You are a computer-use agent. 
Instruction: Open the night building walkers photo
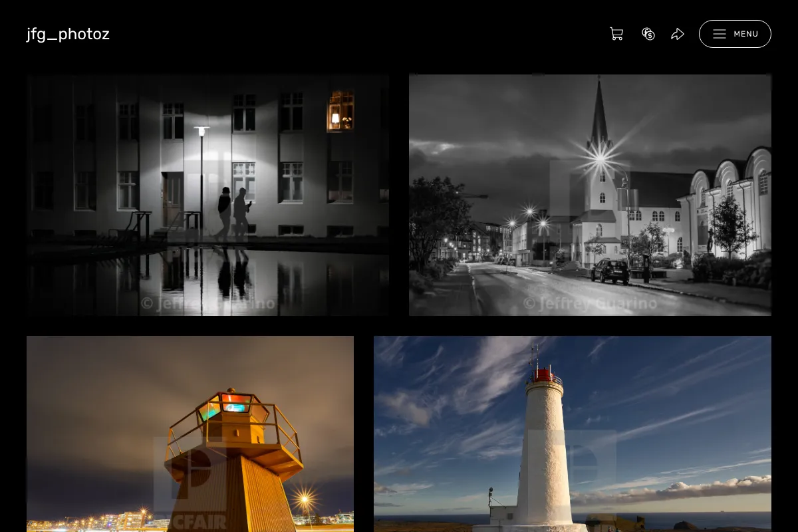[x=207, y=195]
